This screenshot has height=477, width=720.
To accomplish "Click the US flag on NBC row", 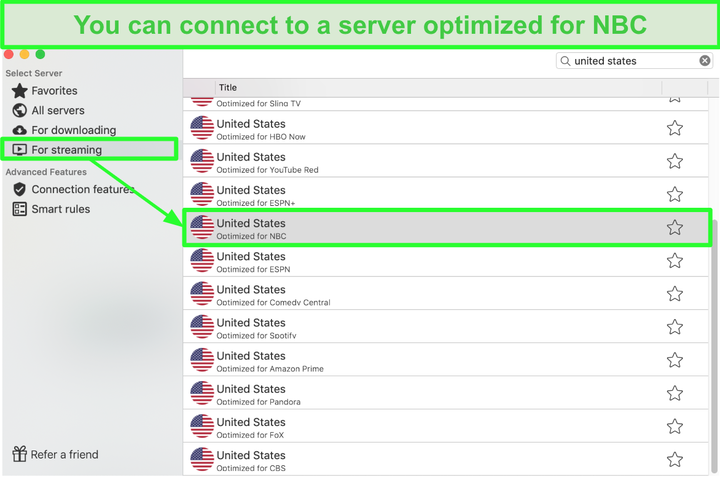I will click(202, 227).
